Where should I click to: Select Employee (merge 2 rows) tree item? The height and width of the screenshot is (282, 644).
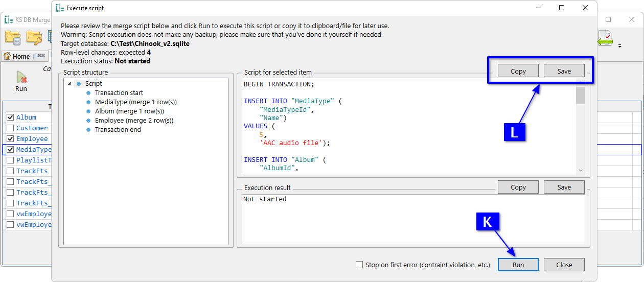click(134, 121)
